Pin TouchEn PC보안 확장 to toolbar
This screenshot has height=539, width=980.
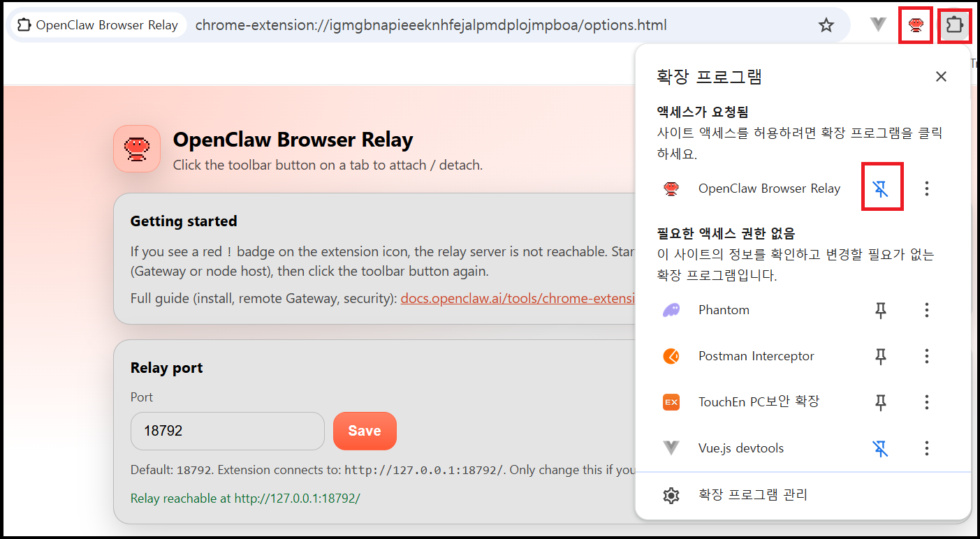pyautogui.click(x=881, y=402)
